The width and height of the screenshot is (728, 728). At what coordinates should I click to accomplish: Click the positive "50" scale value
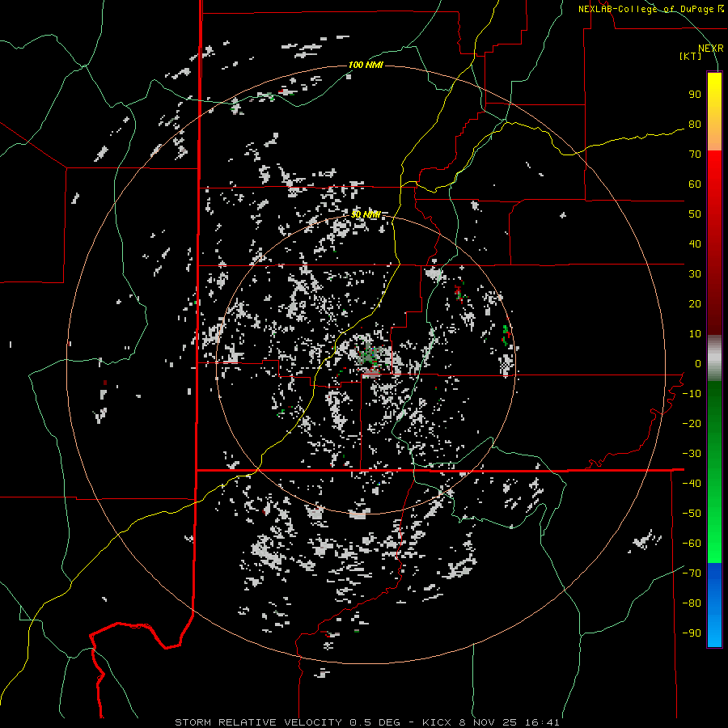695,214
